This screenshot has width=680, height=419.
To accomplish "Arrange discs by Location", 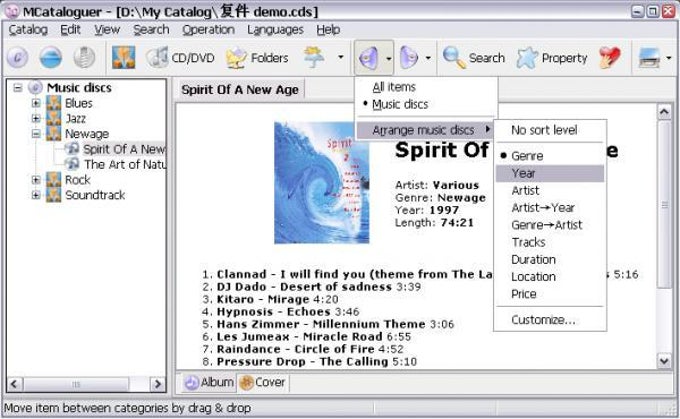I will (549, 277).
